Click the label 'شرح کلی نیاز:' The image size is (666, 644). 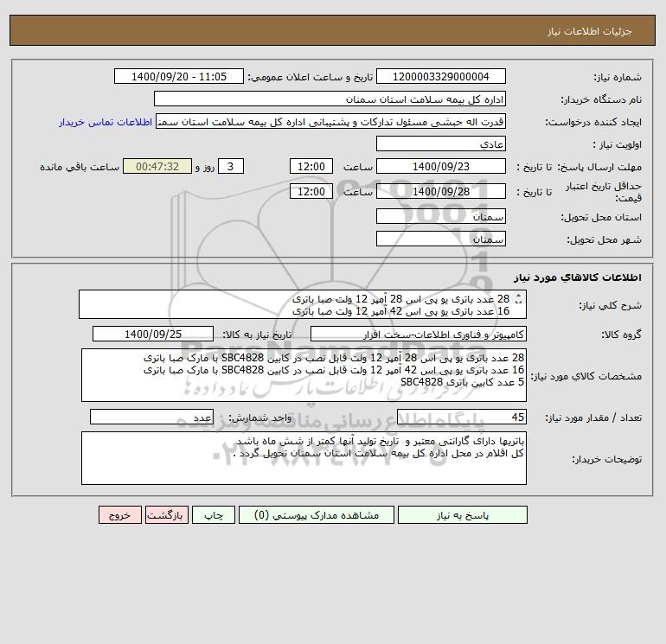click(611, 306)
